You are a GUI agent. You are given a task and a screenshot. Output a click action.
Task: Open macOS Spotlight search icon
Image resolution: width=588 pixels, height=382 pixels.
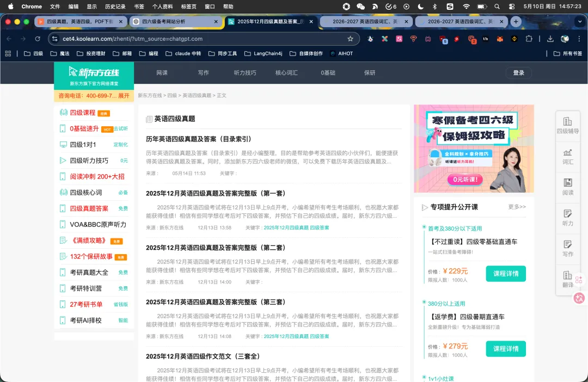497,7
